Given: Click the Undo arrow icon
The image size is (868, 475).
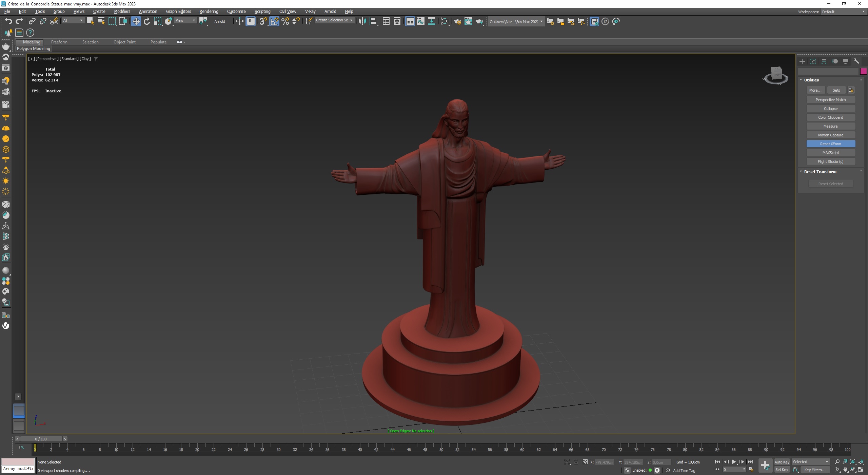Looking at the screenshot, I should tap(8, 21).
